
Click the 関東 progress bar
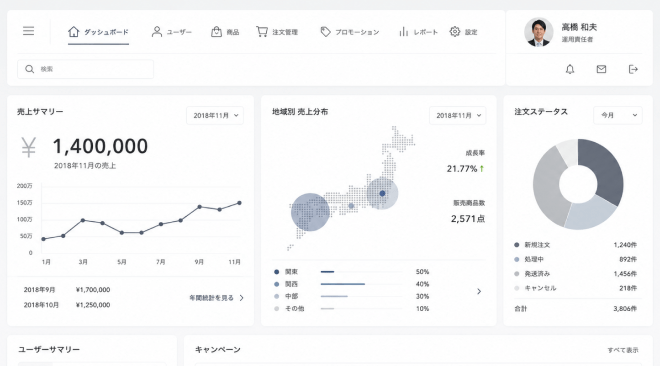point(361,272)
